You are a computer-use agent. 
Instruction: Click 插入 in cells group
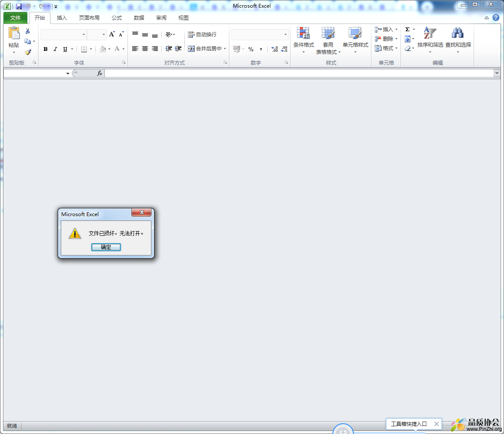[x=386, y=29]
